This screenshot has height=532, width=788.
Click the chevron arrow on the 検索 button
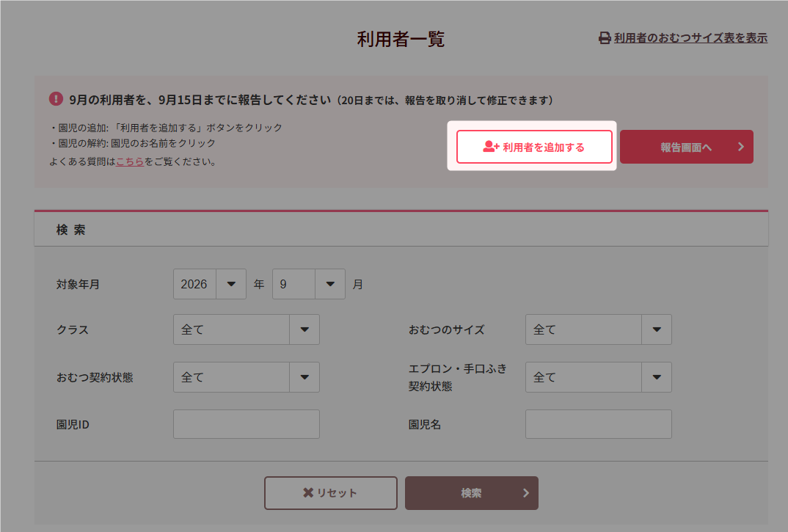[x=525, y=493]
